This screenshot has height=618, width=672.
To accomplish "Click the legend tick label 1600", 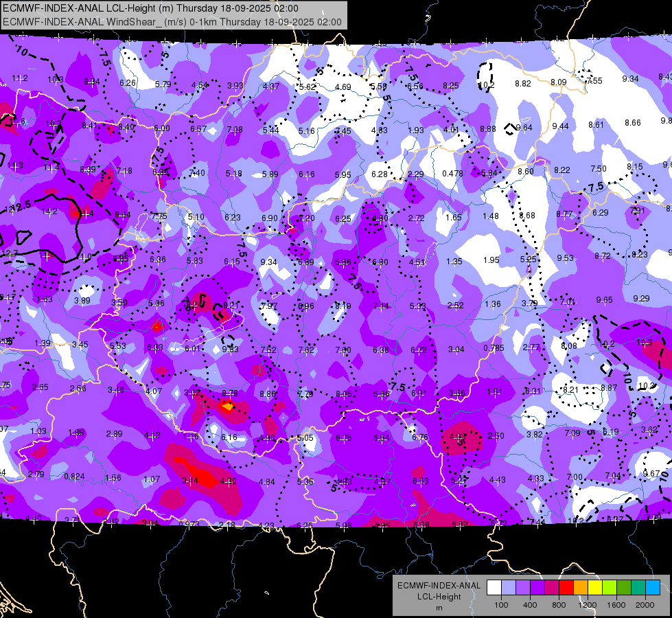I will pyautogui.click(x=616, y=605).
